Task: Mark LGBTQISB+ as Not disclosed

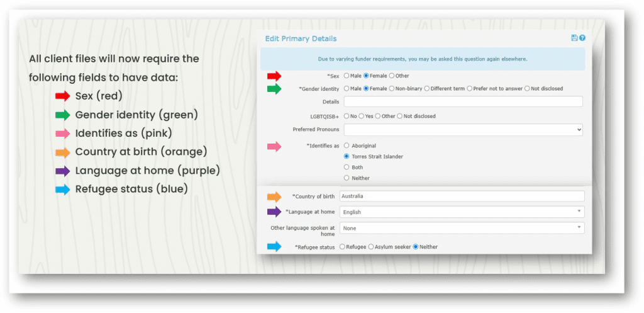Action: 400,116
